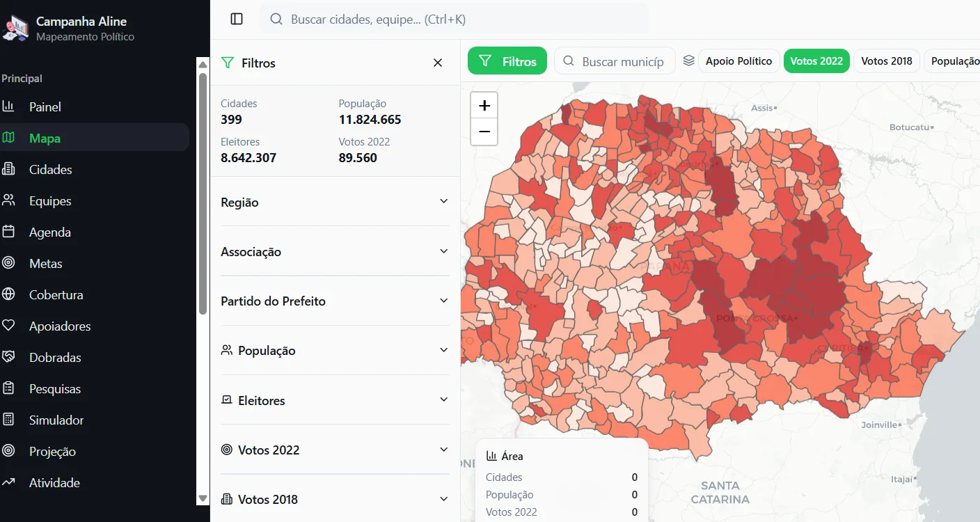Select the Votos 2022 map layer
Viewport: 980px width, 522px height.
coord(816,61)
